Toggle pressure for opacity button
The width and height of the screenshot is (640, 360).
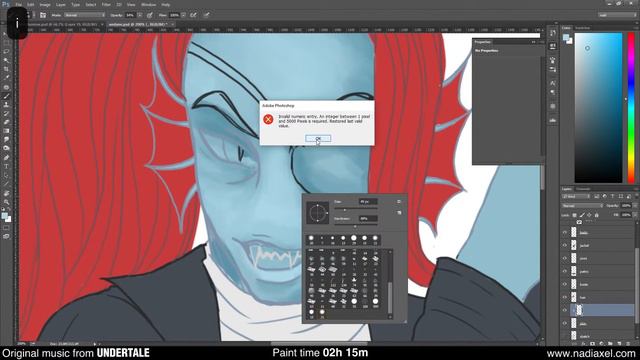(150, 15)
